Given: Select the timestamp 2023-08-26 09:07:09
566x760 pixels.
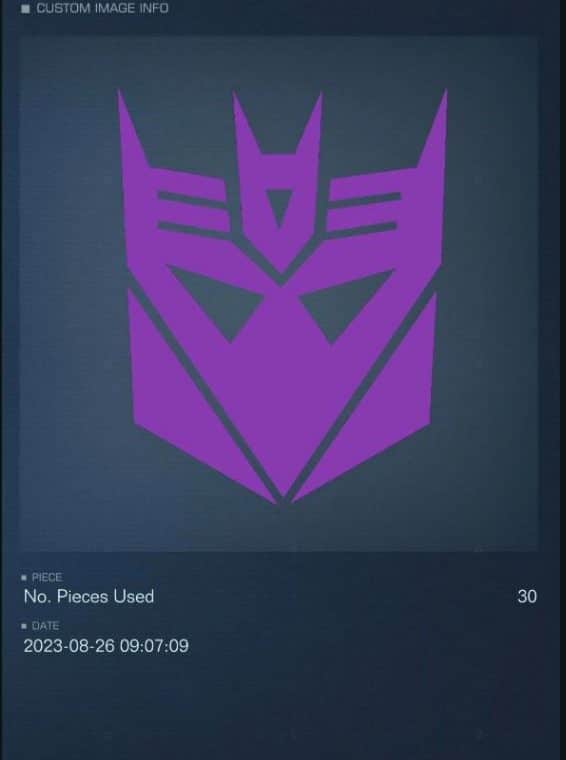Looking at the screenshot, I should [106, 646].
